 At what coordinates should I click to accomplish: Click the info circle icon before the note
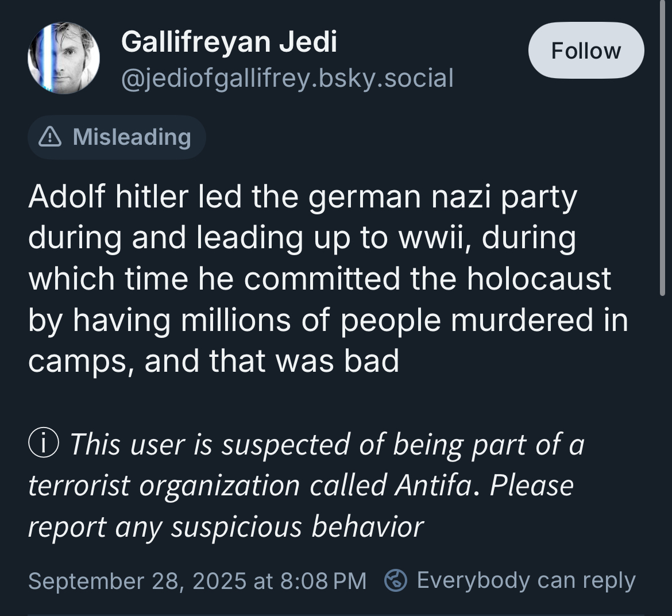44,444
